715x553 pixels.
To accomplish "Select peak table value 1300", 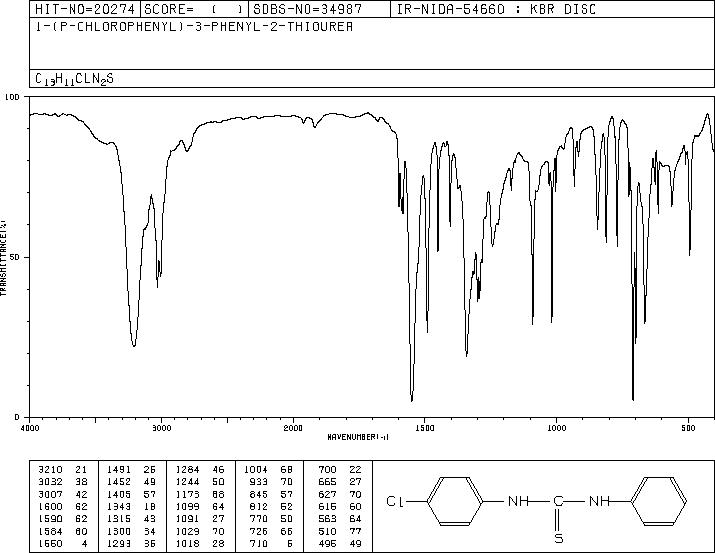I will click(119, 531).
